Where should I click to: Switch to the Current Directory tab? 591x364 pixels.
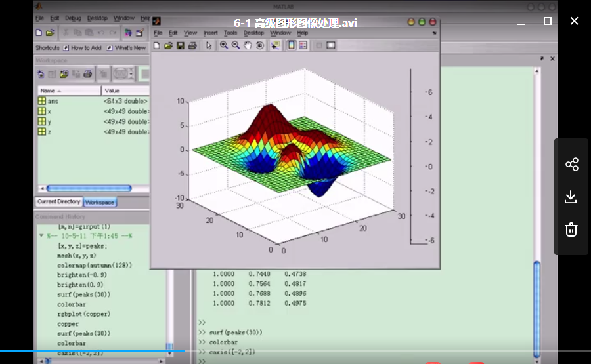(x=59, y=202)
